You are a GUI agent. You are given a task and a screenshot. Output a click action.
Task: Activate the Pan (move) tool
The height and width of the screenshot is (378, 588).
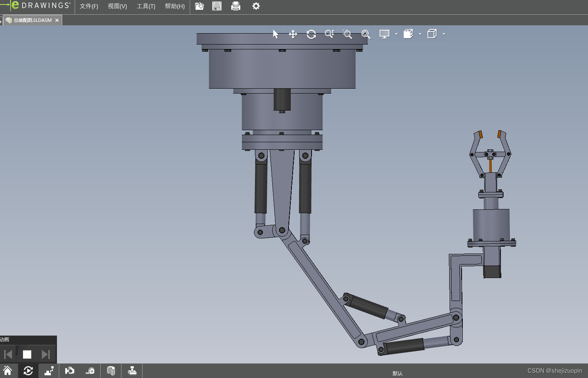[293, 34]
